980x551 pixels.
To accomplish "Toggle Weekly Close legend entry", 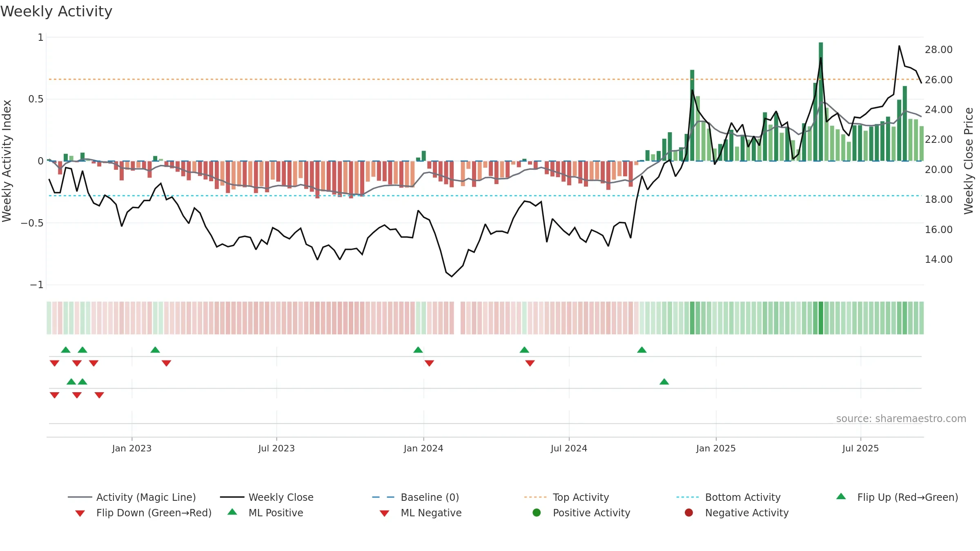I will 267,497.
